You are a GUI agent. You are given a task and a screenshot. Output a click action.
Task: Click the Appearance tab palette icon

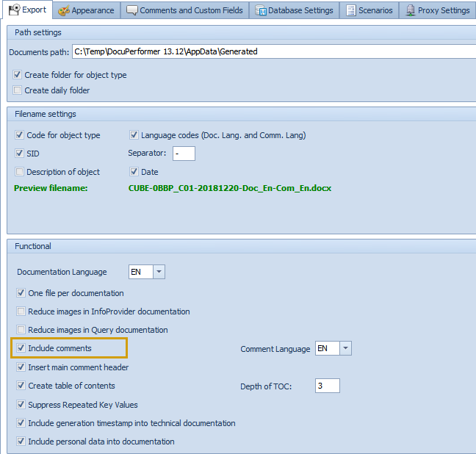[65, 10]
